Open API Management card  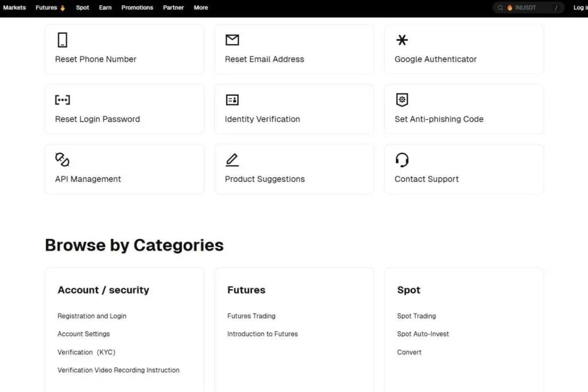tap(125, 169)
